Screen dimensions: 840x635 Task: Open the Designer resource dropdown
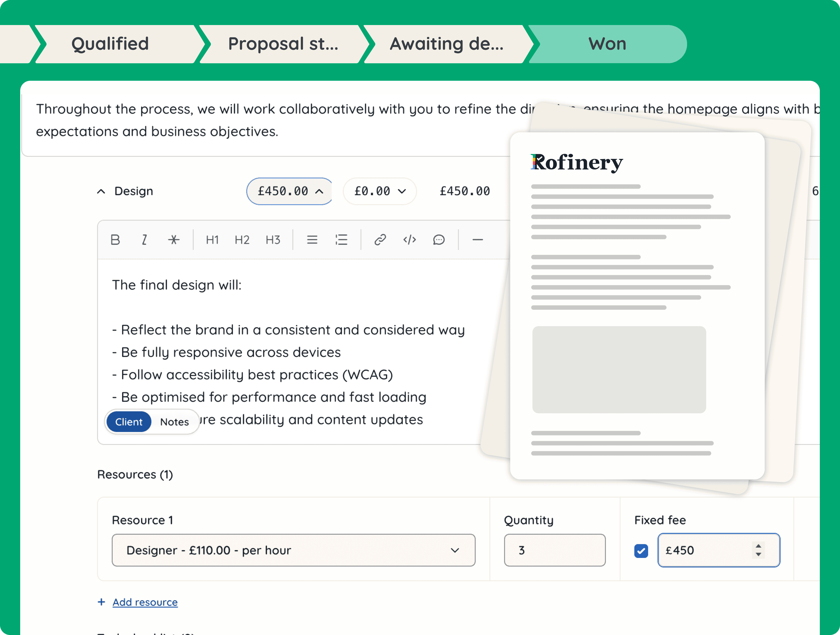click(x=293, y=550)
